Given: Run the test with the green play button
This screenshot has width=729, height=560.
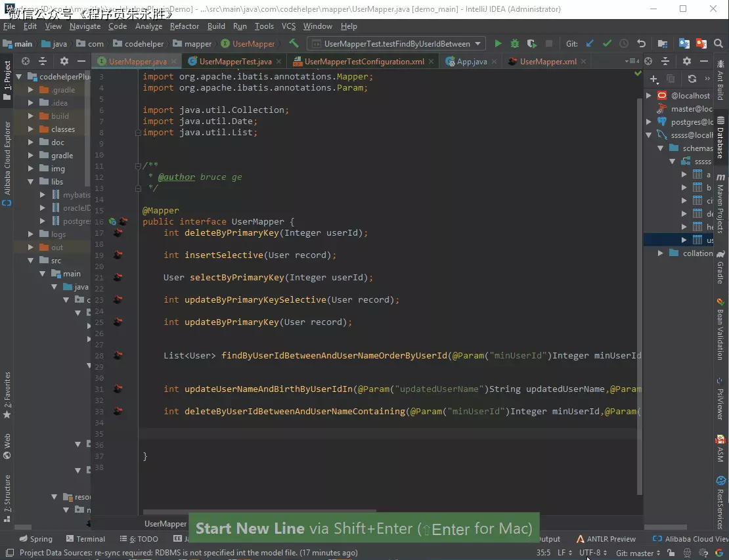Looking at the screenshot, I should [x=498, y=44].
